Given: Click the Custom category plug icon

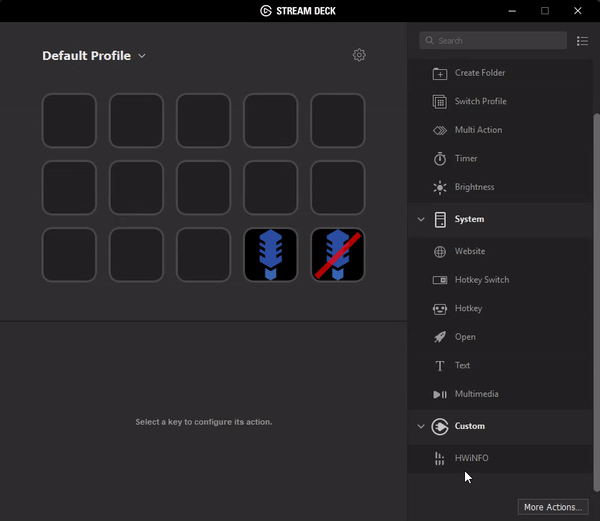Looking at the screenshot, I should coord(440,427).
